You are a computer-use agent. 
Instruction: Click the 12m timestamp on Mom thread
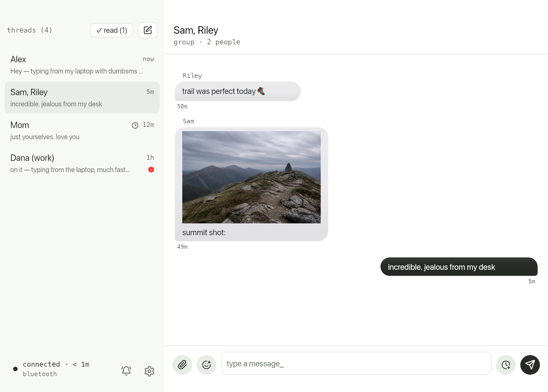click(148, 125)
